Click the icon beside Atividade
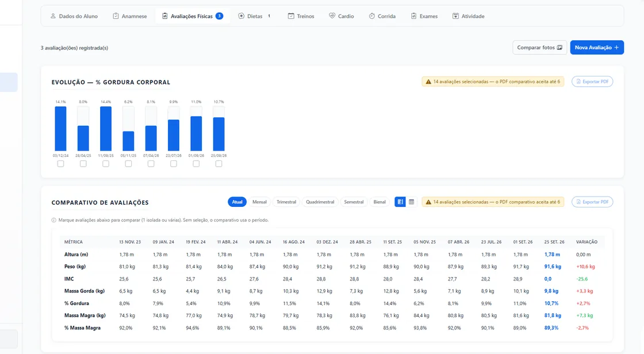The height and width of the screenshot is (354, 644). tap(455, 16)
